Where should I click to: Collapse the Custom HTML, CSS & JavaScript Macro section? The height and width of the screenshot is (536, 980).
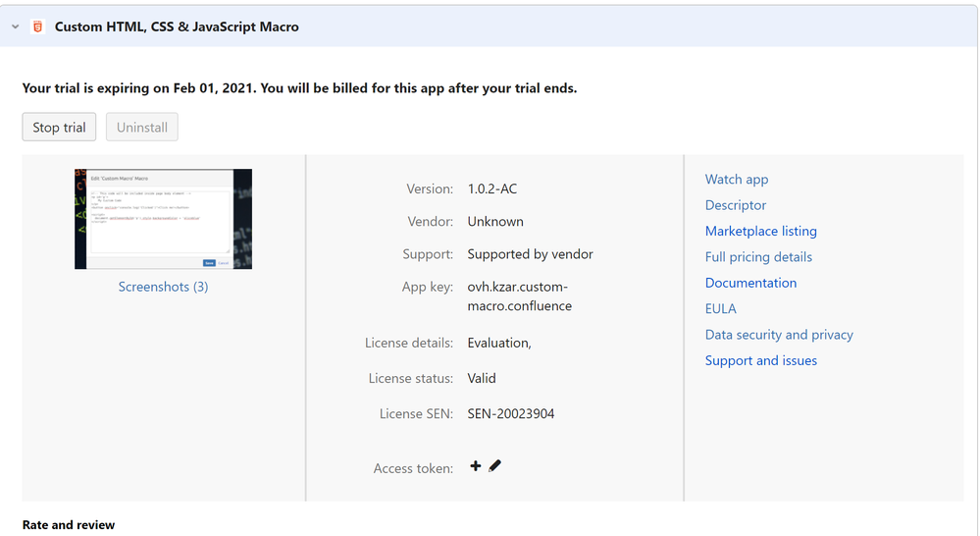click(x=15, y=27)
